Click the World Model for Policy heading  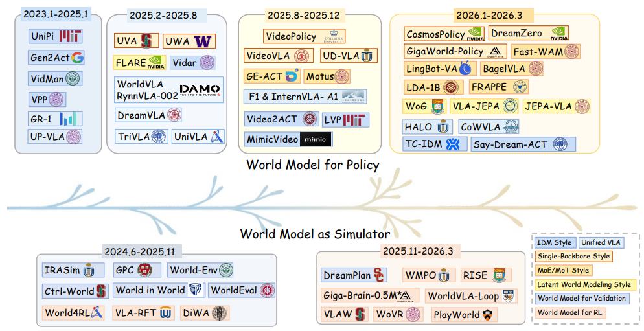(x=313, y=165)
